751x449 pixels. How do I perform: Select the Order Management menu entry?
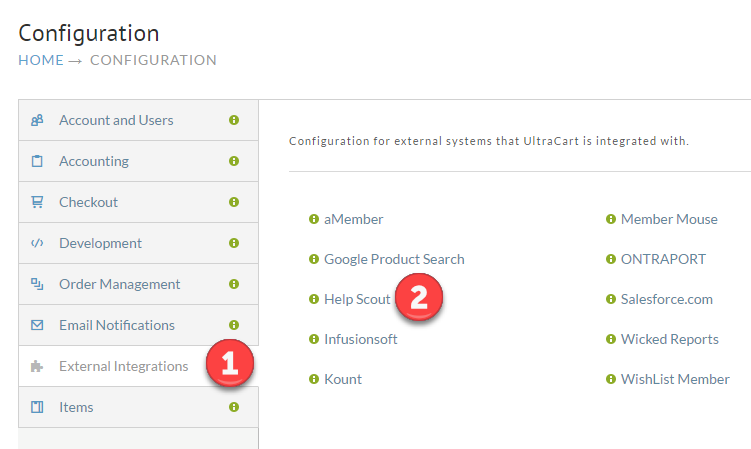pos(138,284)
